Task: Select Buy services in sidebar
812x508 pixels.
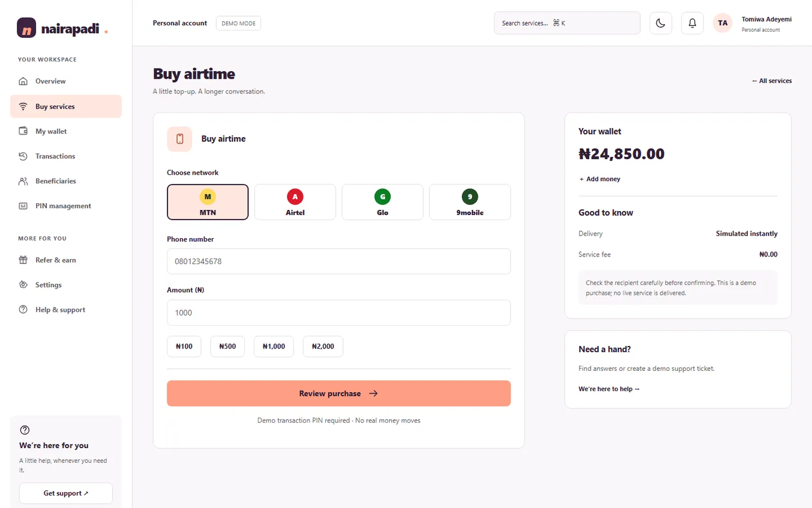Action: click(66, 107)
